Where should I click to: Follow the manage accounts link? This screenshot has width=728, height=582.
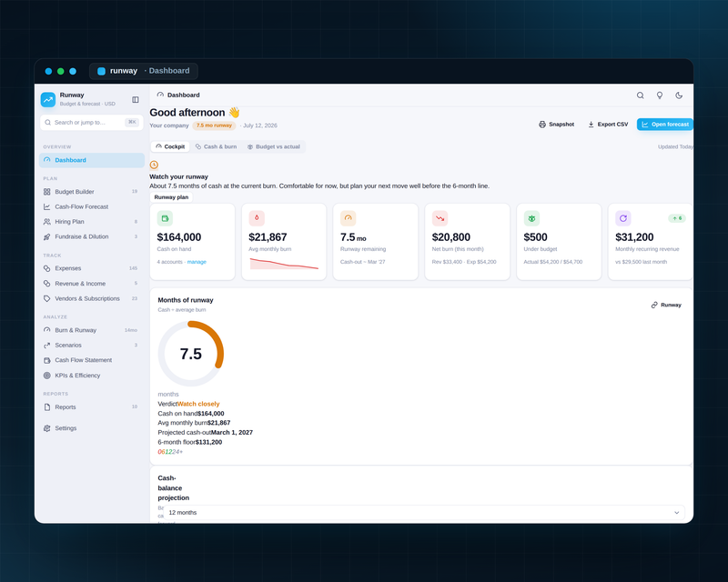(x=197, y=262)
